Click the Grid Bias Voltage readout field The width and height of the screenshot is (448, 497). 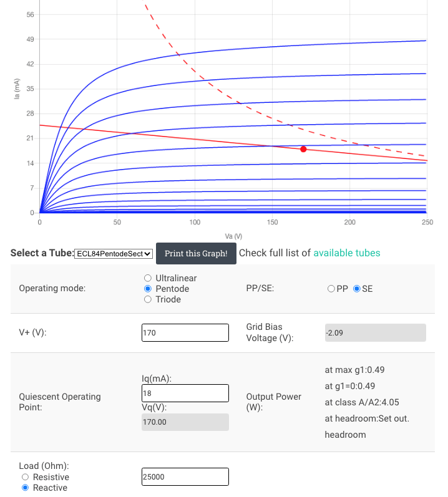376,332
